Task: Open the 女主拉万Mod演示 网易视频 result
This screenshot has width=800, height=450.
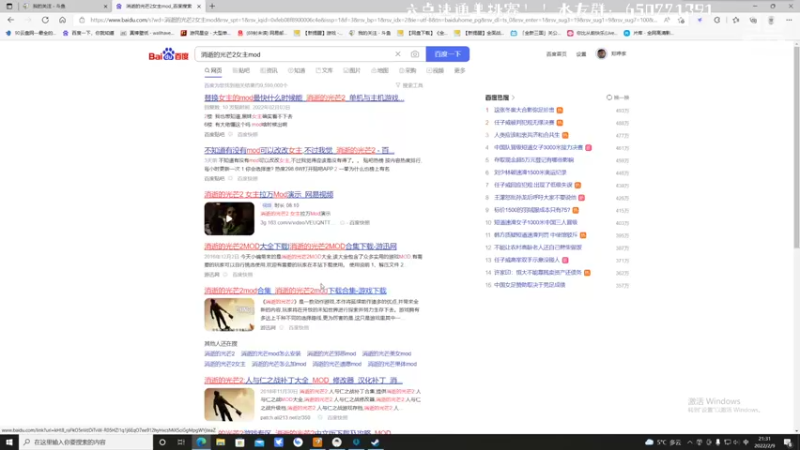Action: click(x=269, y=194)
